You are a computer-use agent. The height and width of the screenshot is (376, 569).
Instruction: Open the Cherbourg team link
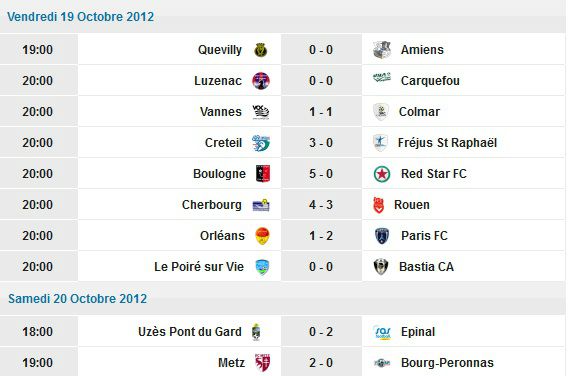coord(212,205)
